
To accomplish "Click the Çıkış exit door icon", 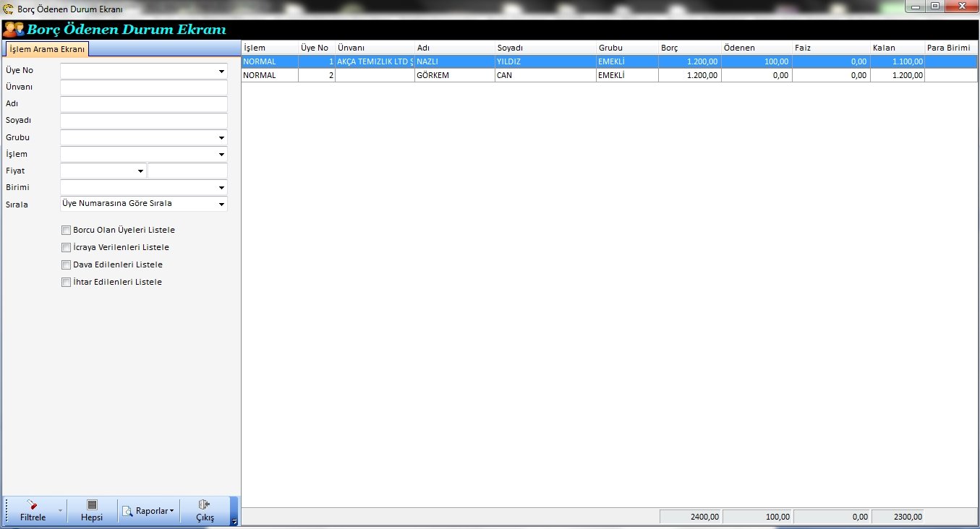I will click(x=205, y=505).
